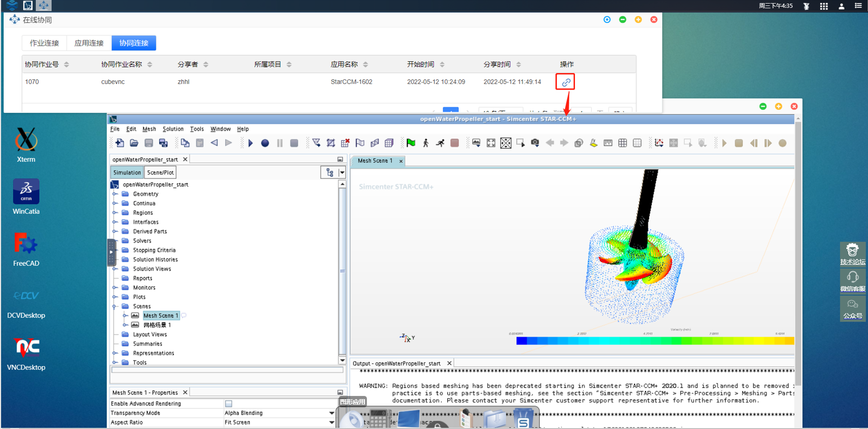Image resolution: width=868 pixels, height=429 pixels.
Task: Click the camera screenshot icon in toolbar
Action: [x=535, y=143]
